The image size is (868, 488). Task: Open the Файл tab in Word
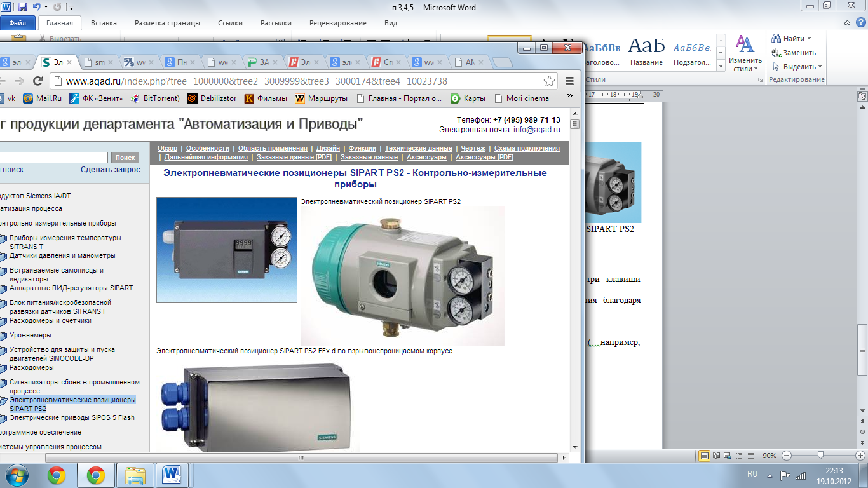tap(18, 23)
